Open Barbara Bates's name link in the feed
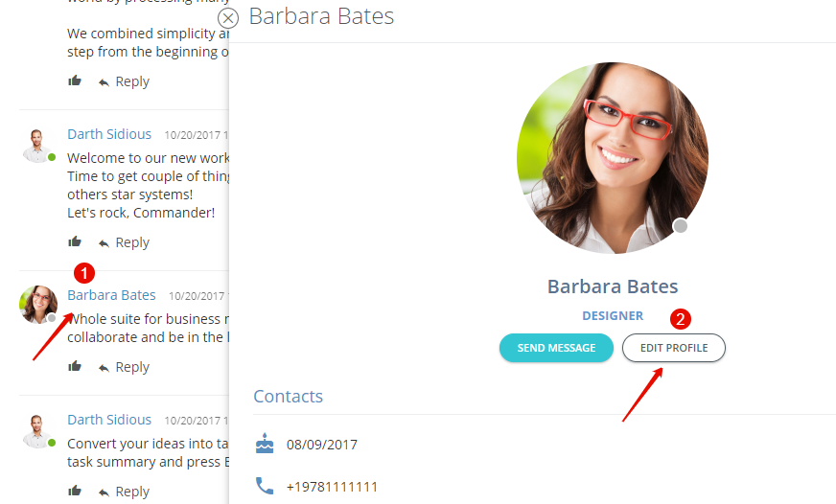836x504 pixels. coord(111,295)
